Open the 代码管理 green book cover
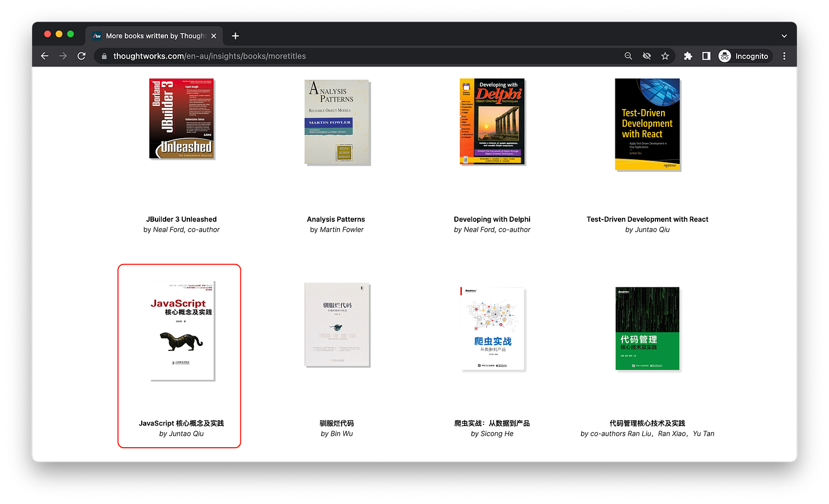Viewport: 829px width, 504px height. (x=647, y=328)
